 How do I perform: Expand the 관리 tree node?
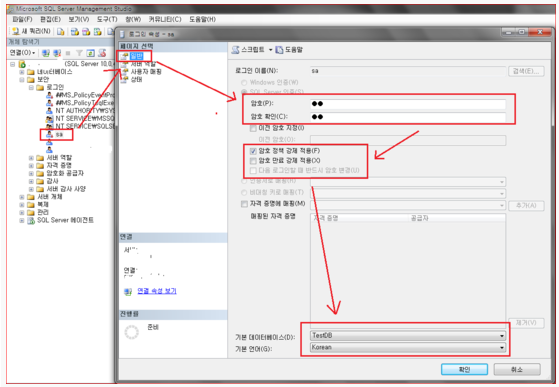coord(22,213)
